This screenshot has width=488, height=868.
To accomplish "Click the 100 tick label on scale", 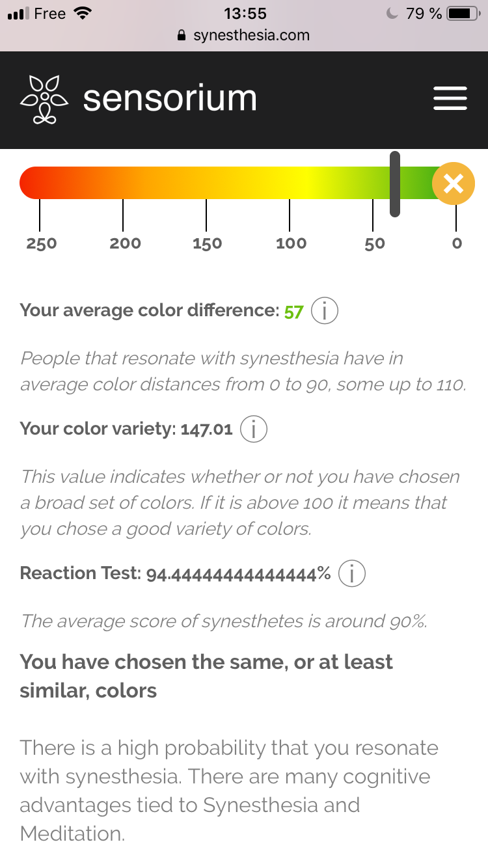I will 291,243.
